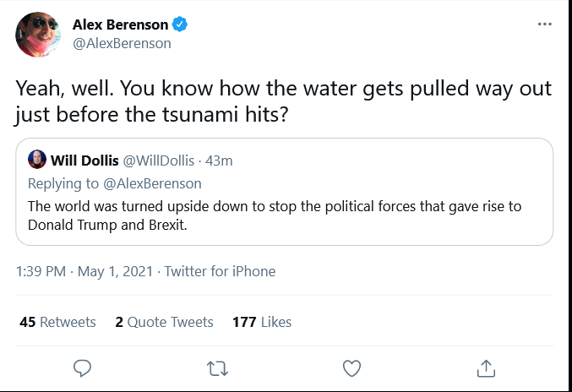
Task: Click the @WillDollis handle
Action: [158, 161]
